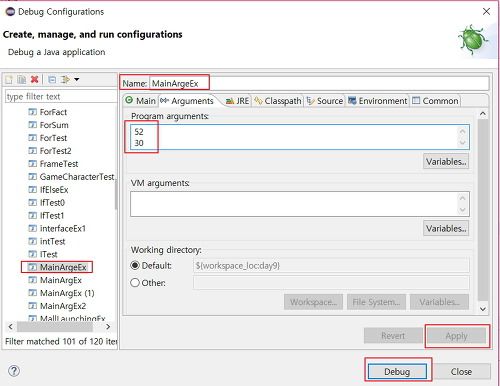Click the Name field containing MainArgeEx
500x386 pixels.
(319, 83)
